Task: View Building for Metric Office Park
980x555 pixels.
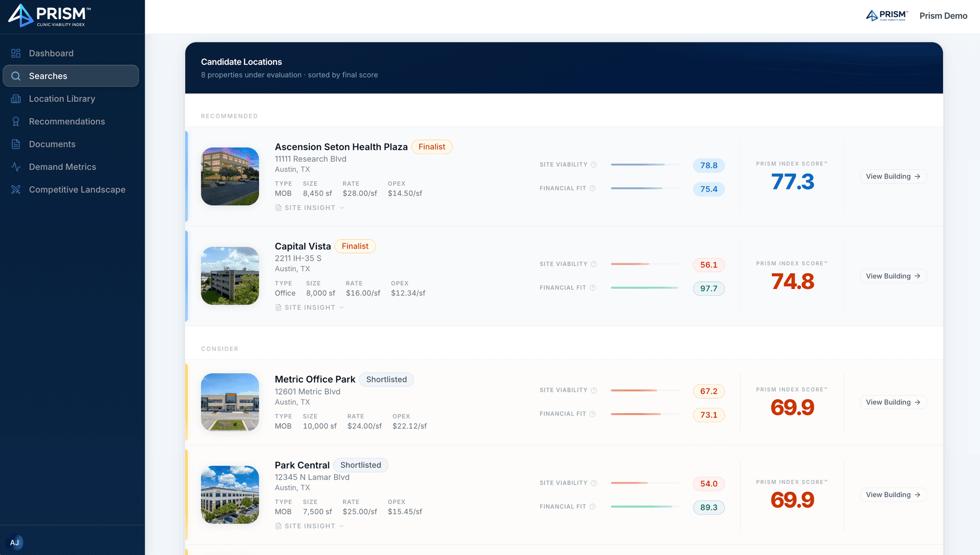Action: pos(893,402)
